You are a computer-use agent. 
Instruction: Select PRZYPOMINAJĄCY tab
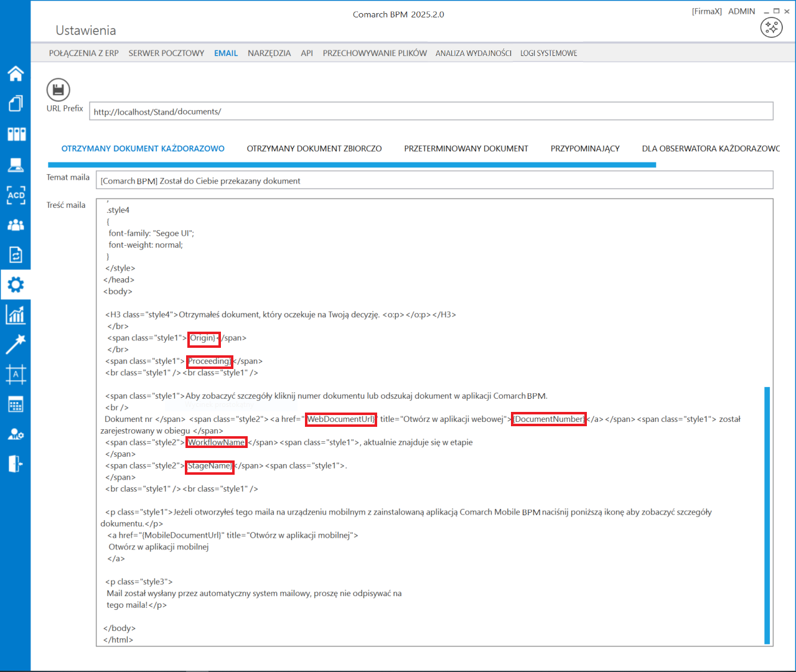tap(585, 149)
